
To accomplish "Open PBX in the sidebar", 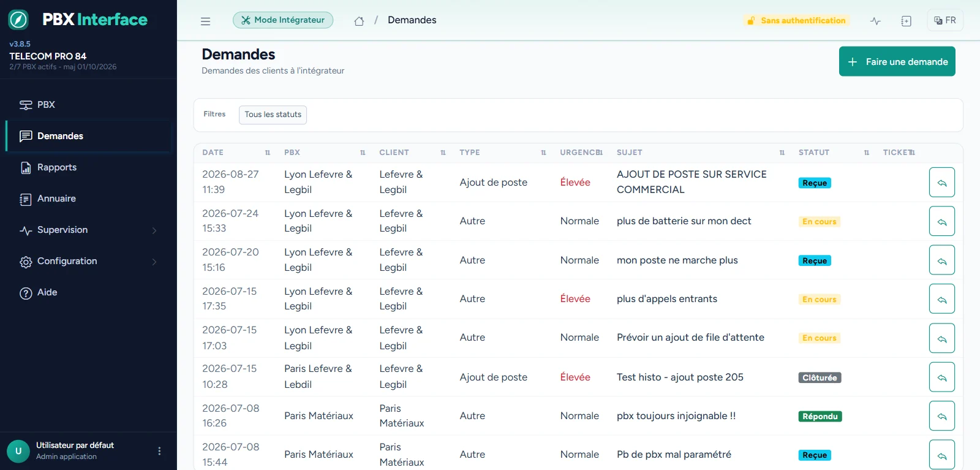I will tap(89, 105).
